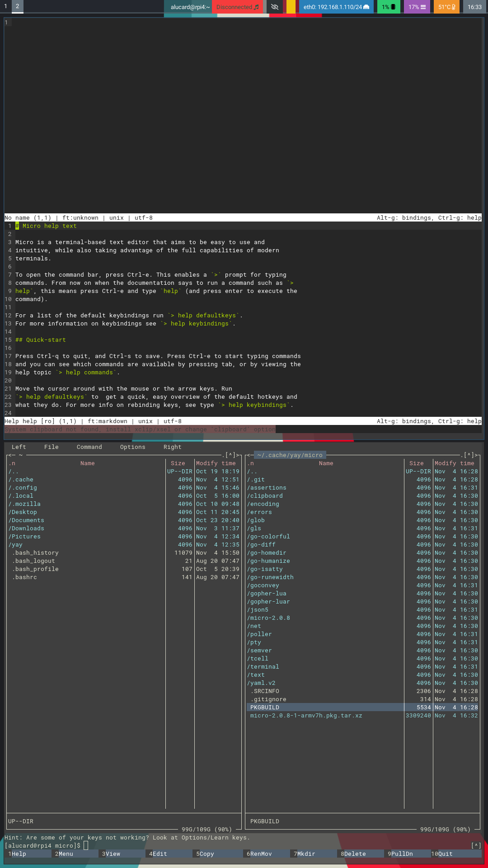The image size is (488, 868).
Task: Sort left panel by Name column header
Action: (88, 463)
